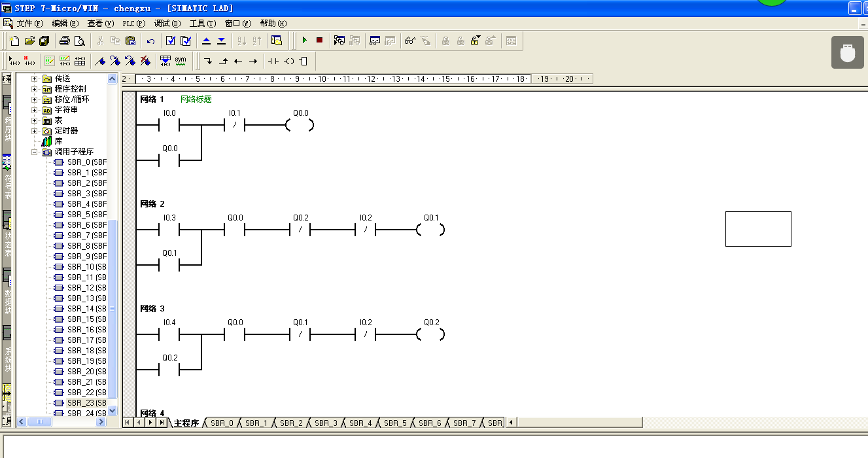Compile all blocks with second checkmark icon
Image resolution: width=868 pixels, height=458 pixels.
coord(185,41)
